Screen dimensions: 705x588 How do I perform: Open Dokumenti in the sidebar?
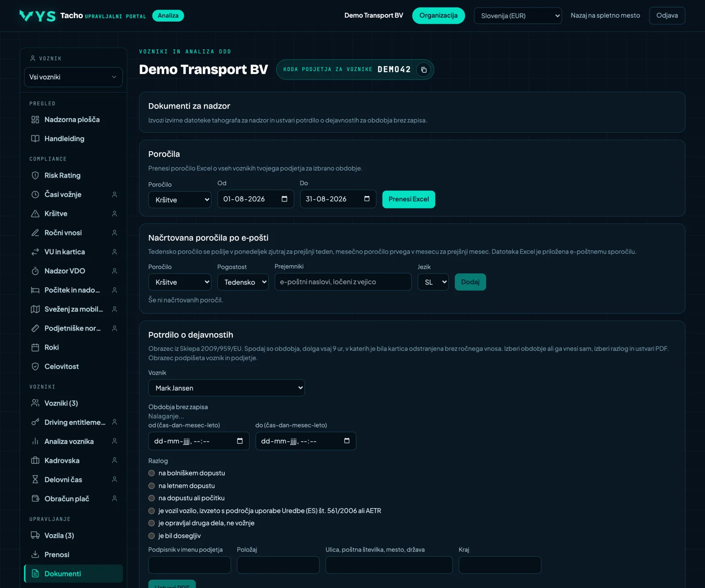[x=73, y=573]
